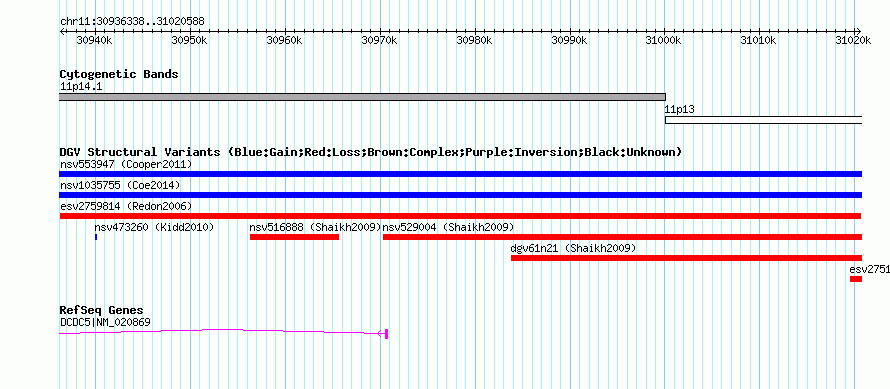Click the 'dgv61n21 (Shaikh2009)' label
Screen dimensions: 890x389
[x=573, y=249]
